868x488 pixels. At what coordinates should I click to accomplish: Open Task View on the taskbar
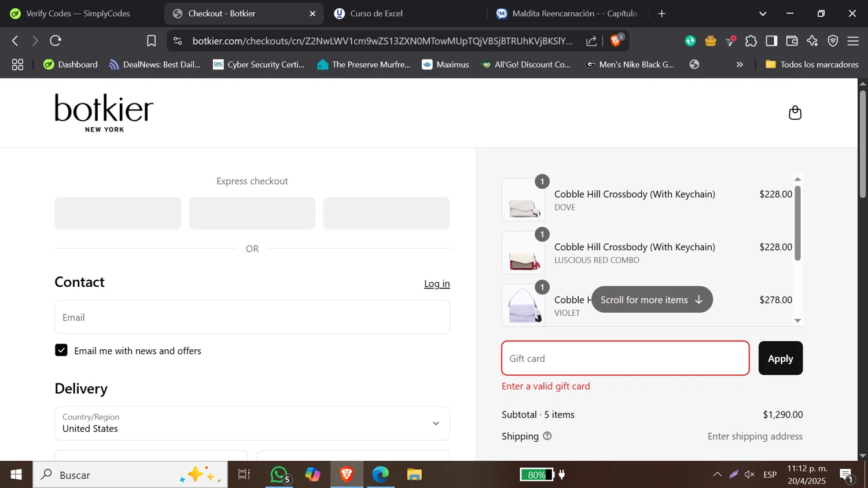[244, 475]
